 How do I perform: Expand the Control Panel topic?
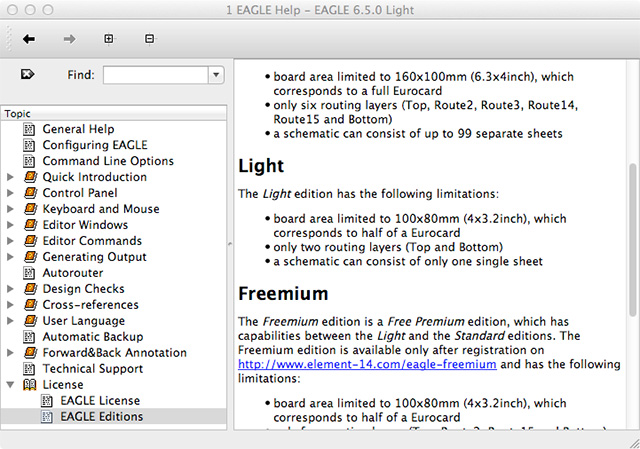click(x=10, y=193)
